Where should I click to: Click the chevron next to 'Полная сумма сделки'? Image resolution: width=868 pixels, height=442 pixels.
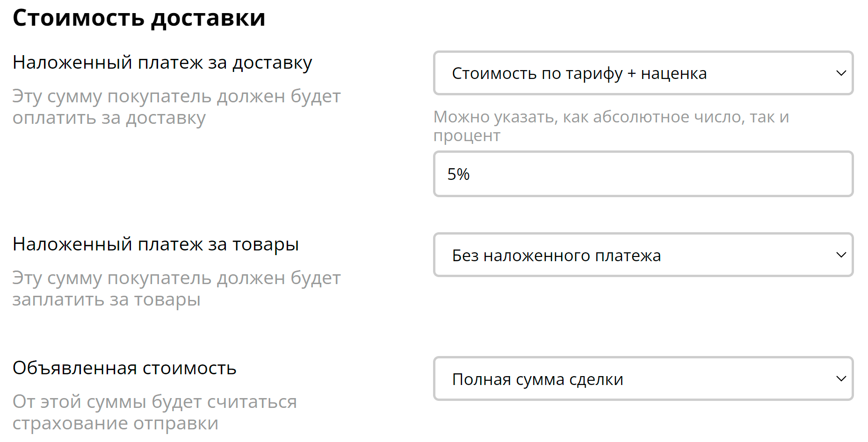pos(841,379)
